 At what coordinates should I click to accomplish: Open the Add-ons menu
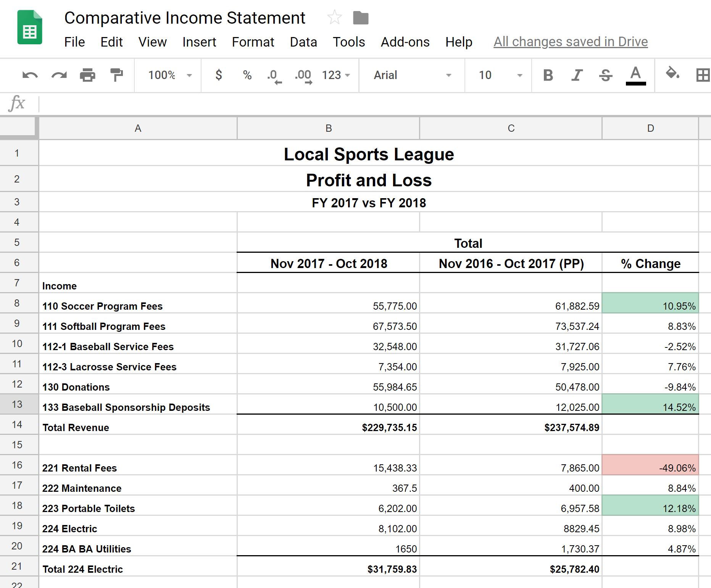[x=405, y=42]
